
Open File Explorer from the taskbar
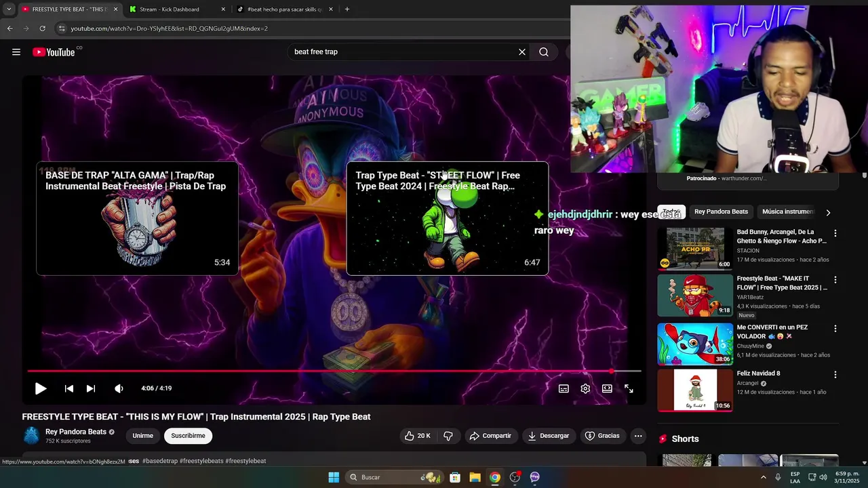click(x=475, y=477)
